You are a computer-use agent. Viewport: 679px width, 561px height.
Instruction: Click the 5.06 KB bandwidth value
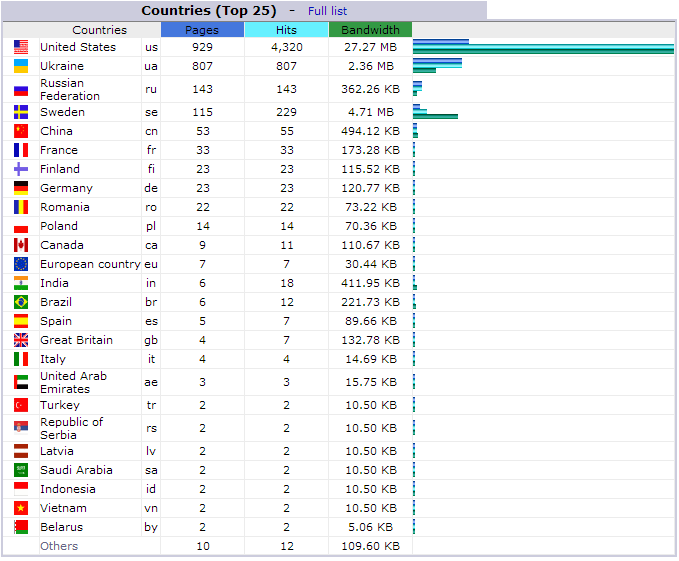[370, 527]
